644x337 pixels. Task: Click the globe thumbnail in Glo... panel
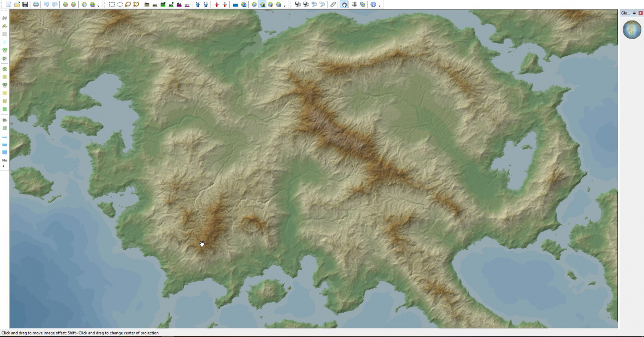[x=632, y=30]
